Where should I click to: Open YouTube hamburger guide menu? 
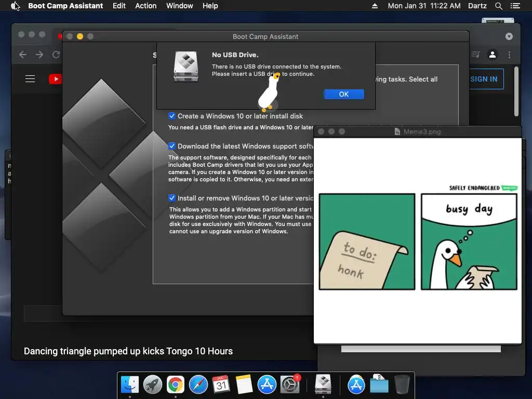pos(30,79)
